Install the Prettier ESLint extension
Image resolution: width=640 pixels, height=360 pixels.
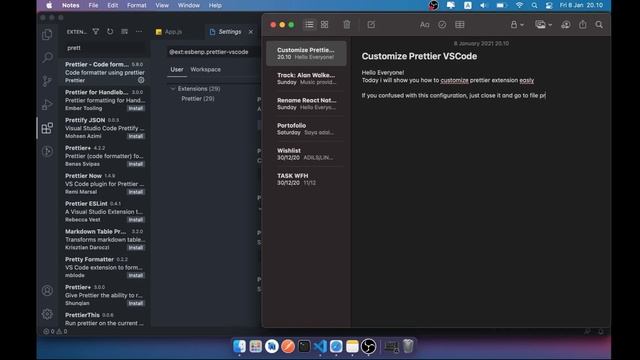[x=136, y=220]
